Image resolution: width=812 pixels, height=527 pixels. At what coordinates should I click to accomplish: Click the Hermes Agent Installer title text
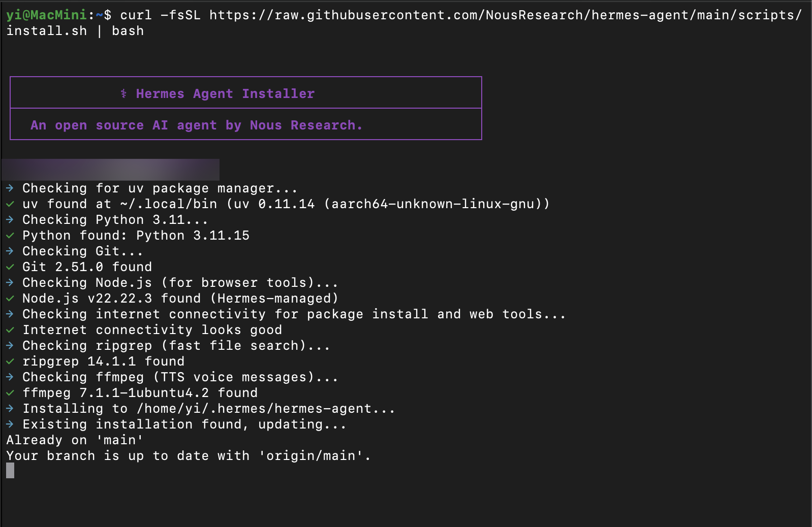click(x=225, y=93)
